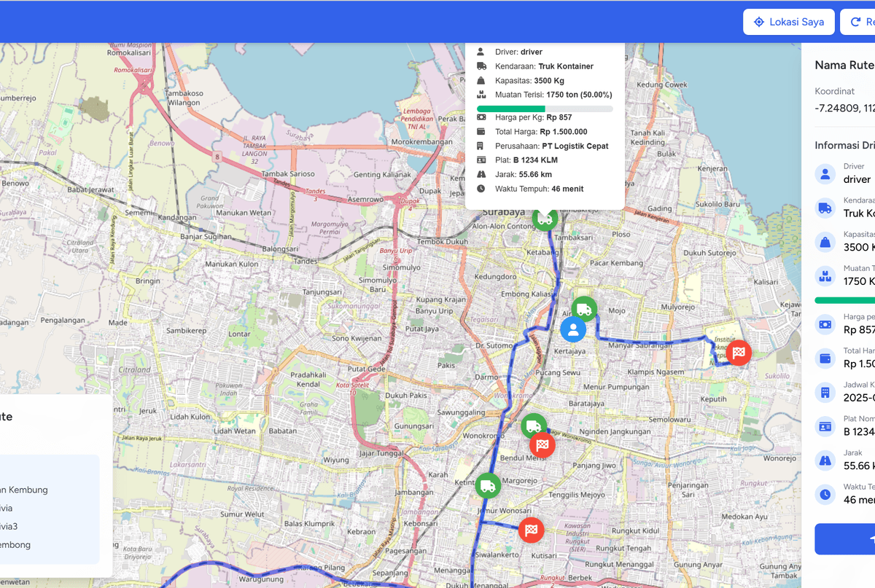This screenshot has height=588, width=875.
Task: Select the green truck marker near Wonokromo
Action: tap(534, 426)
